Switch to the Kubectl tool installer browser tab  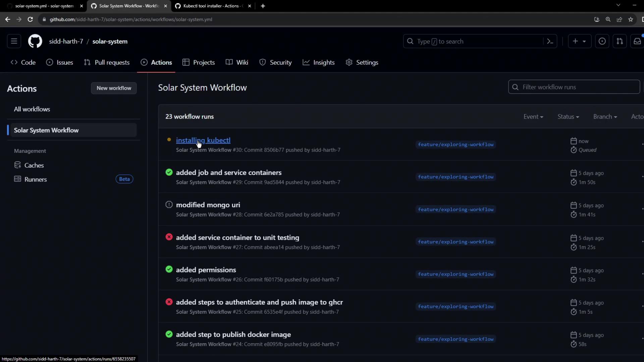coord(212,6)
